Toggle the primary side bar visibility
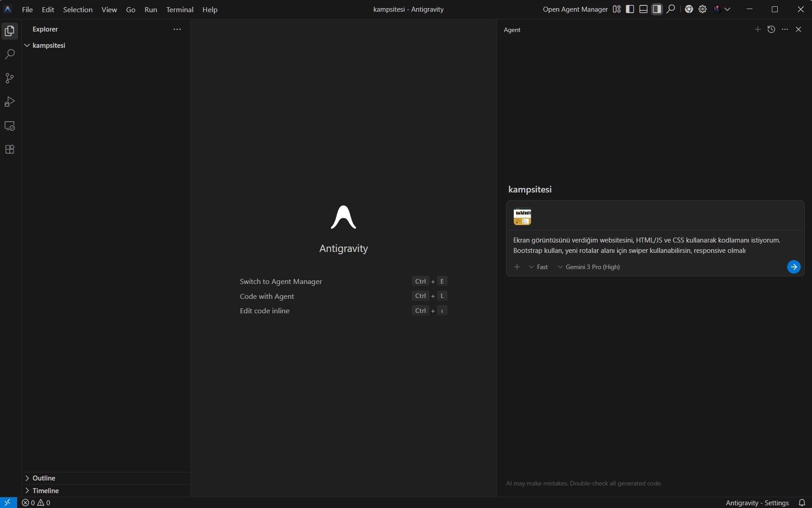 coord(630,9)
